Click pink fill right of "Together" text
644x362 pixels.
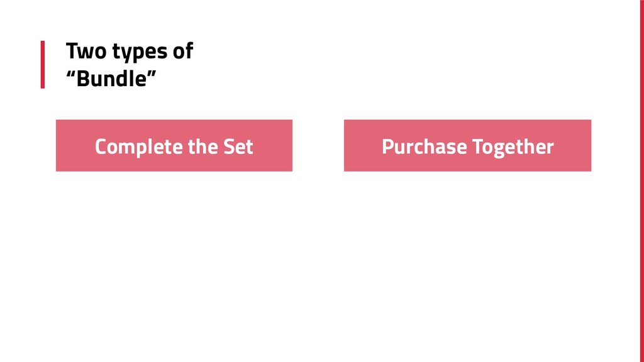(572, 146)
